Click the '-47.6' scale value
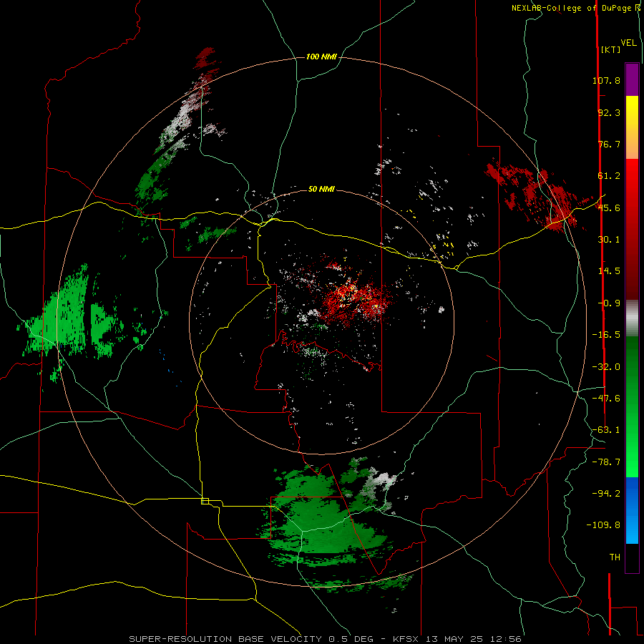 coord(606,399)
